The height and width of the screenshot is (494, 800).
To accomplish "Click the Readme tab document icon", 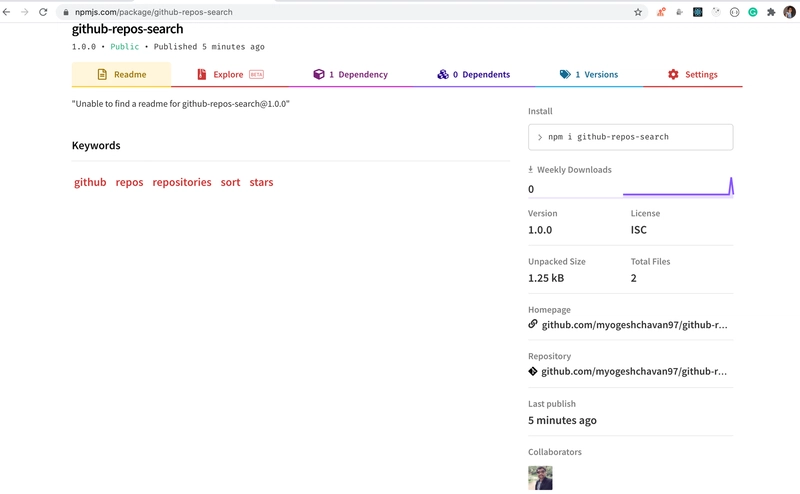I will [102, 75].
